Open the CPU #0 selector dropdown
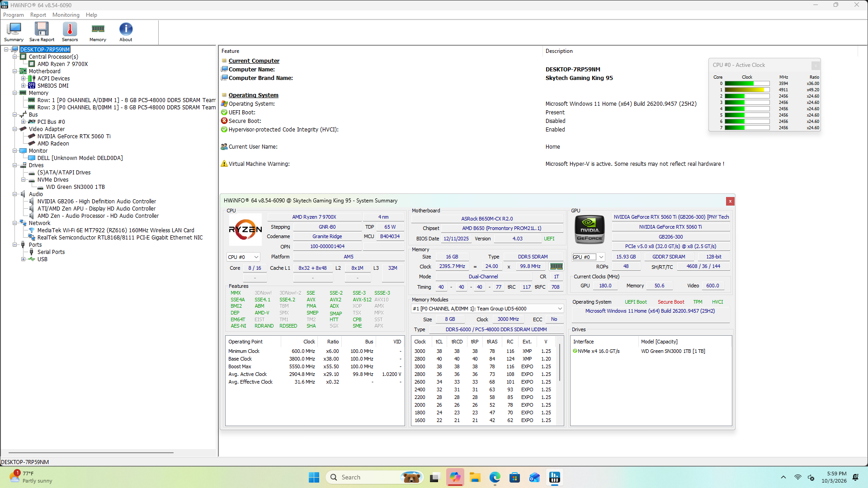Image resolution: width=868 pixels, height=488 pixels. (x=243, y=257)
